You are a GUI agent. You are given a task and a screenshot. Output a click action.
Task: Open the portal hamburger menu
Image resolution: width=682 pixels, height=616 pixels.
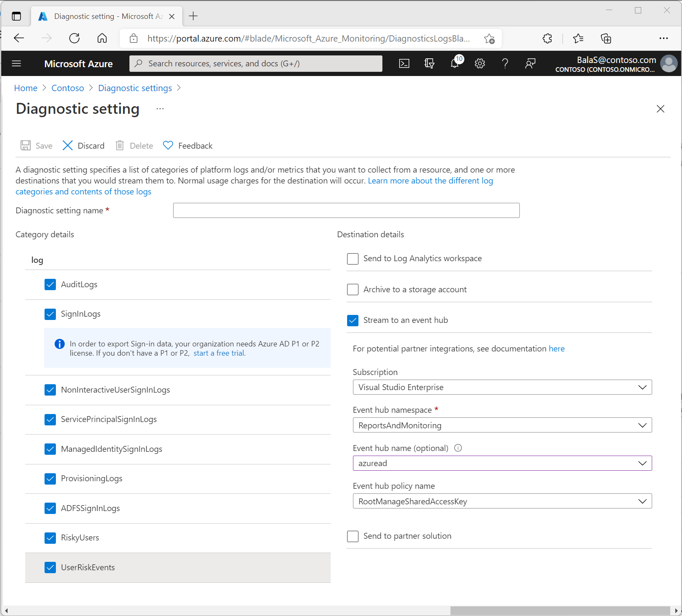(x=16, y=63)
